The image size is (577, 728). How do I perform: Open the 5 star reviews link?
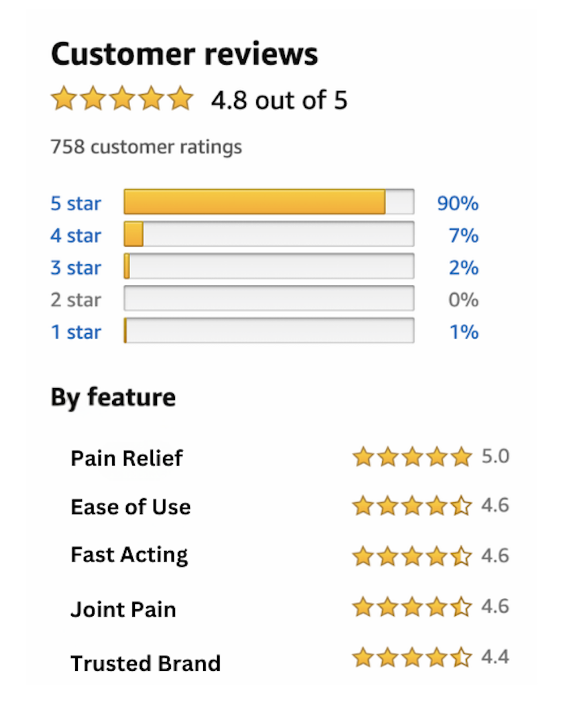76,204
